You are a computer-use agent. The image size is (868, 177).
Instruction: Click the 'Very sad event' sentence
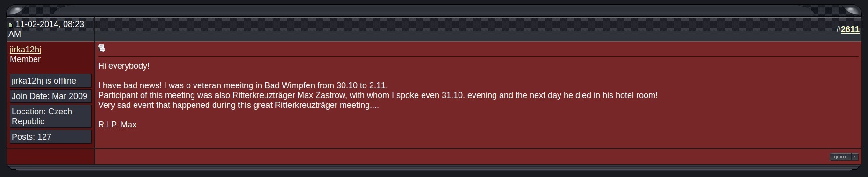238,105
